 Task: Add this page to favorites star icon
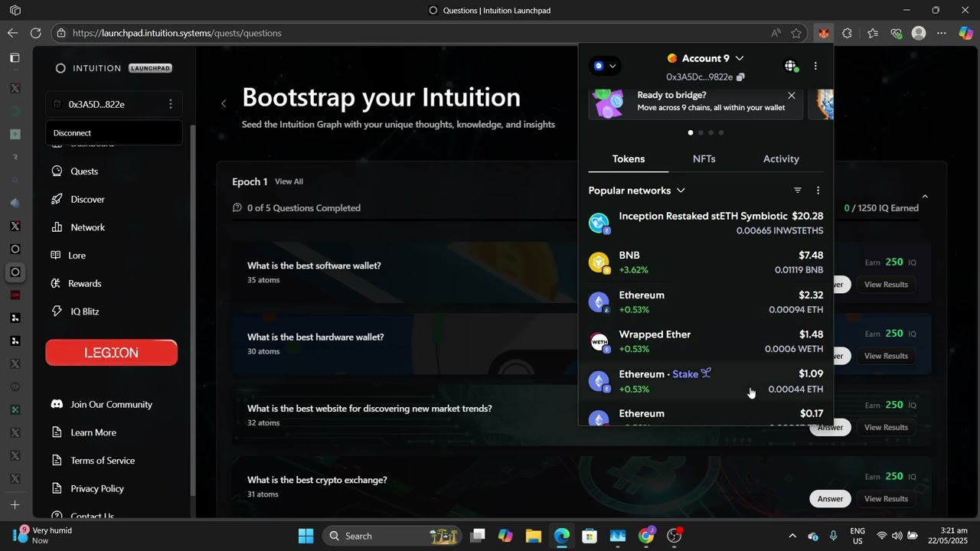tap(796, 33)
